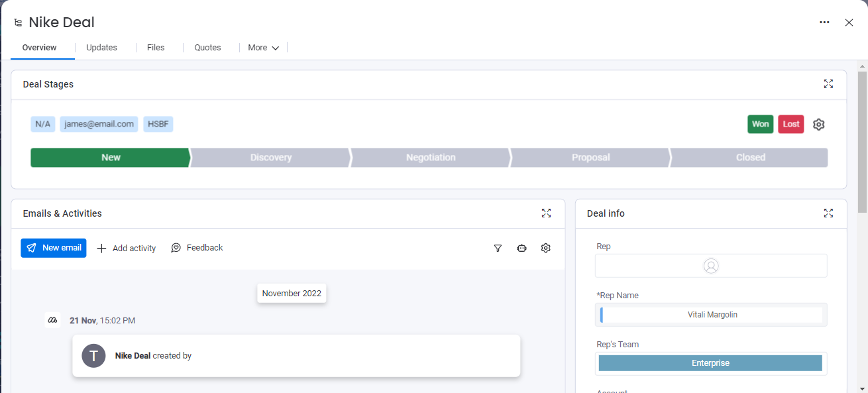Open Emails & Activities settings gear
This screenshot has width=868, height=393.
[546, 248]
